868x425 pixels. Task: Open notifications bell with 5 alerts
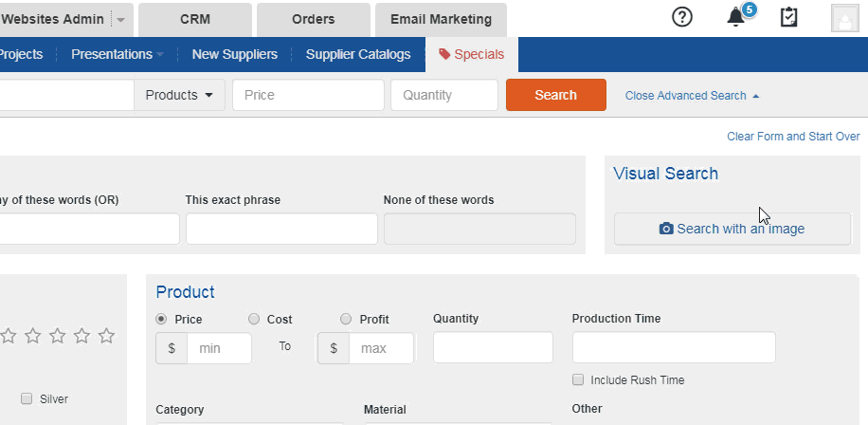pos(737,17)
